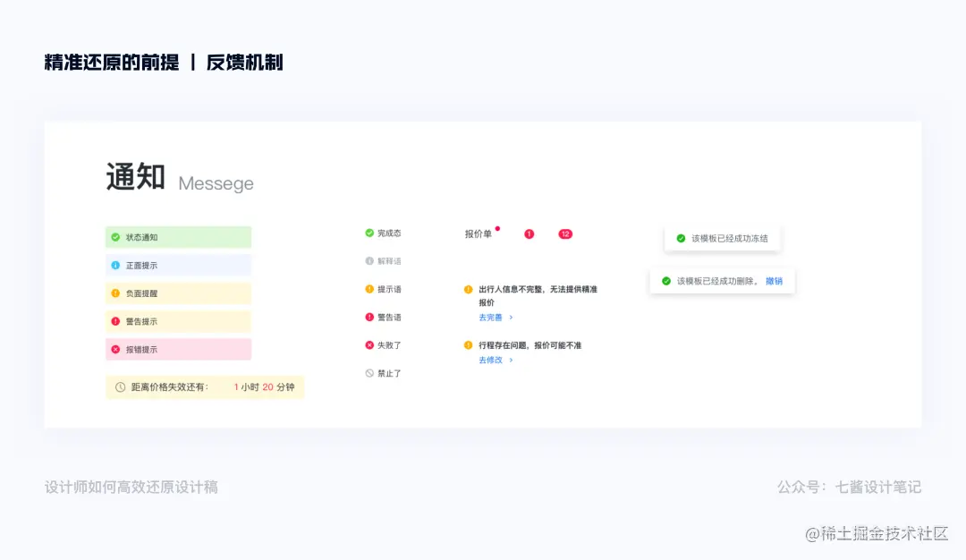Click the blue info icon in 正面提示 banner
This screenshot has height=560, width=966.
click(x=114, y=267)
